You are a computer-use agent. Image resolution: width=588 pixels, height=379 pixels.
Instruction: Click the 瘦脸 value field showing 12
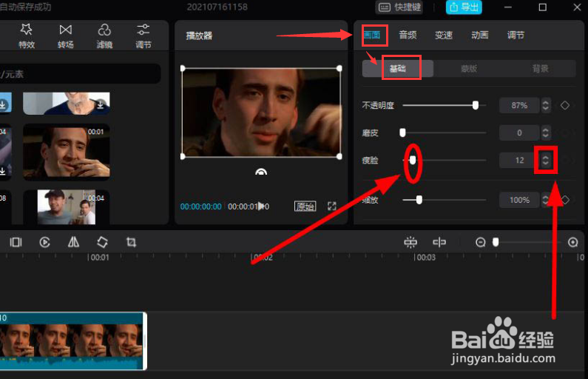click(519, 160)
